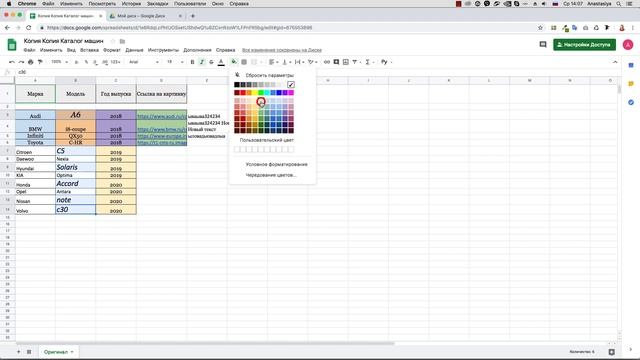Open the Закладки menu in macOS bar
The image size is (640, 360).
click(158, 4)
